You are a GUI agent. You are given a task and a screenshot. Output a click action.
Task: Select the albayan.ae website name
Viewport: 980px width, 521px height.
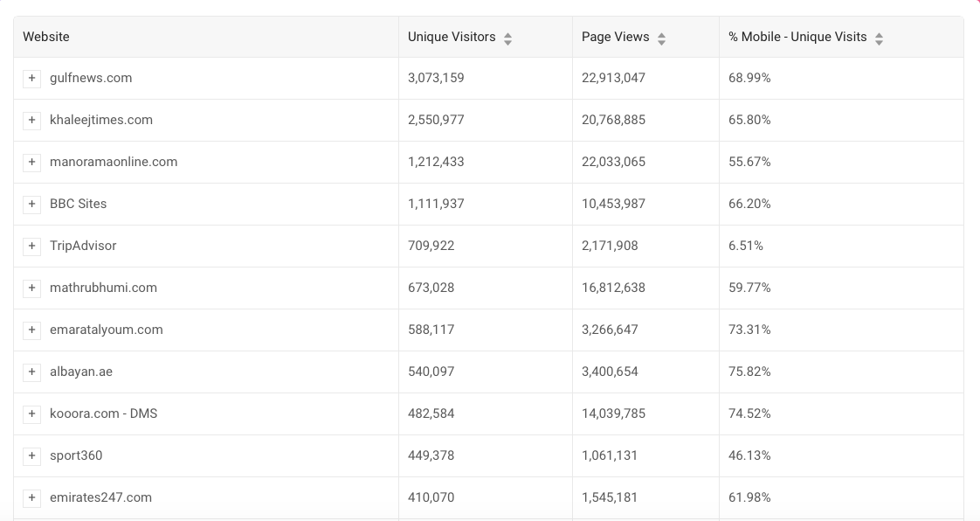[x=81, y=372]
